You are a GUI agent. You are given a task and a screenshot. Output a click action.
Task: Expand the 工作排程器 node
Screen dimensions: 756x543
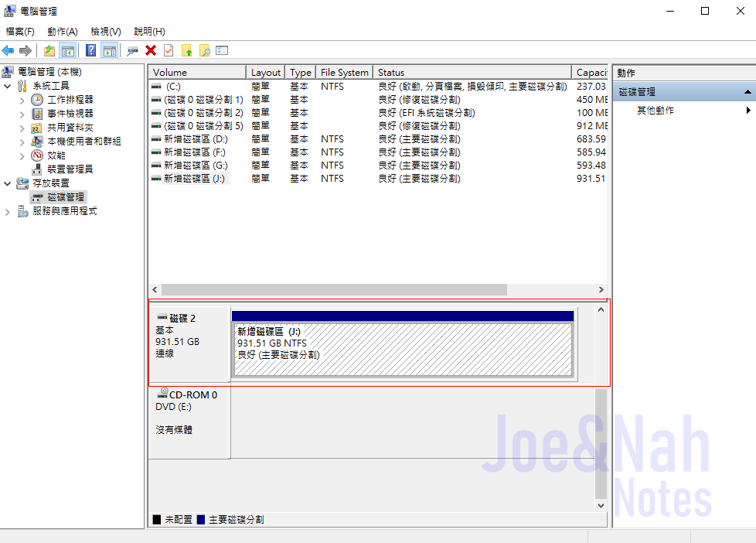tap(22, 101)
